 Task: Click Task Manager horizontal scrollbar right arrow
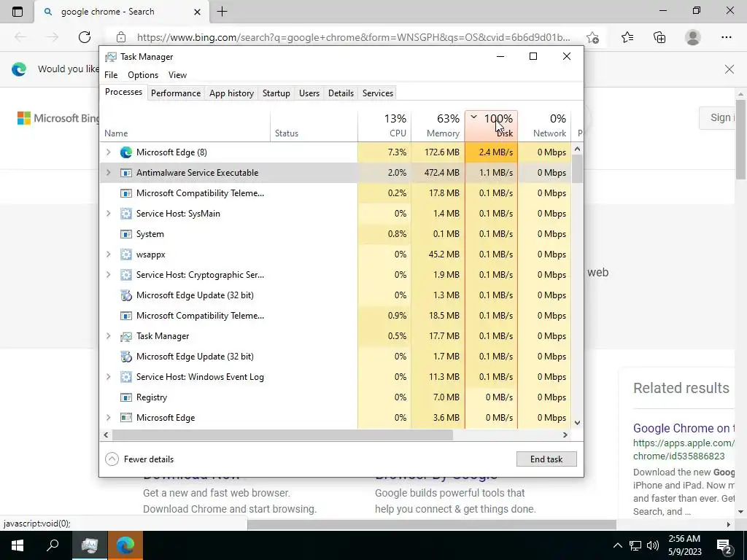[565, 435]
